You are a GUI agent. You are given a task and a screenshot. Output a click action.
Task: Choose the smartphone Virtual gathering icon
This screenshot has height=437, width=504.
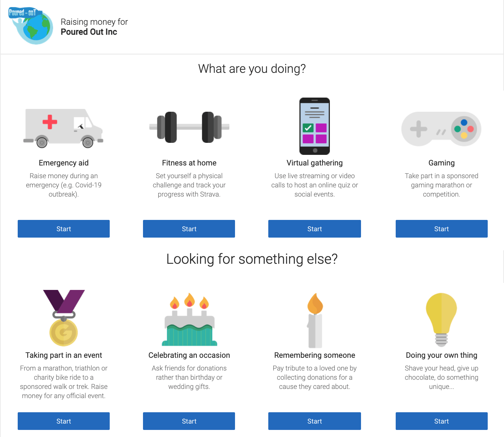(315, 126)
